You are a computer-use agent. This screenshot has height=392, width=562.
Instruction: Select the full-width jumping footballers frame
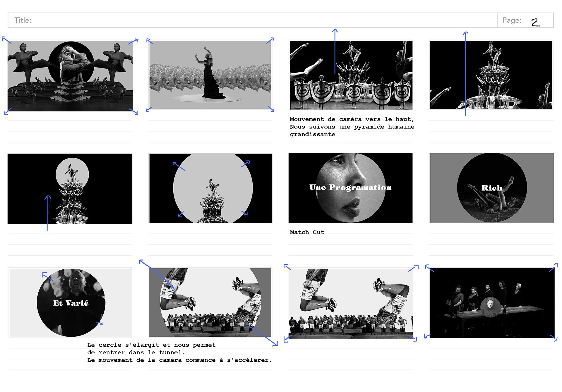(x=351, y=303)
